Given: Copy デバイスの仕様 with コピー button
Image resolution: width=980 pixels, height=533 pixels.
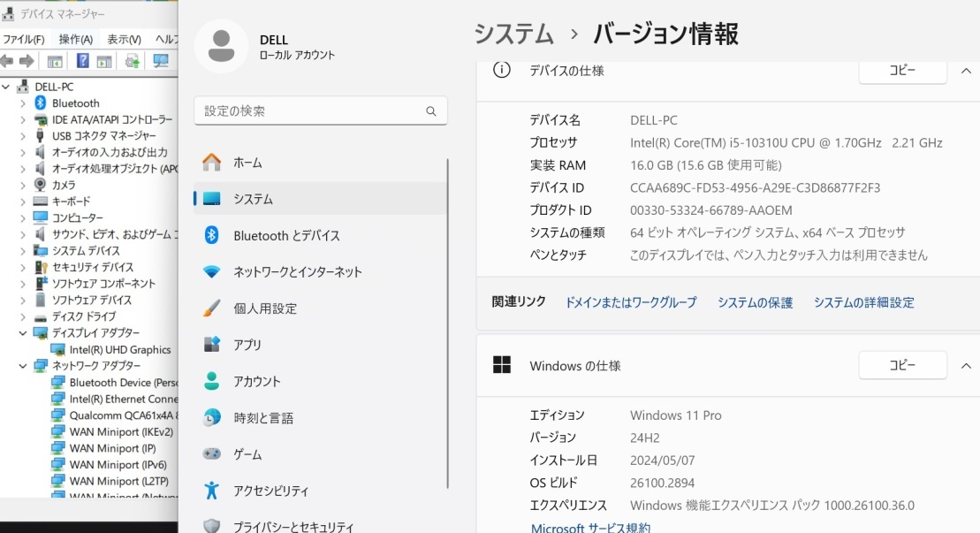Looking at the screenshot, I should coord(902,71).
